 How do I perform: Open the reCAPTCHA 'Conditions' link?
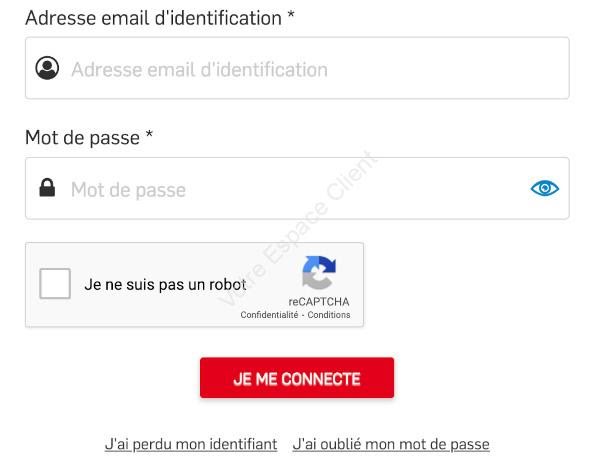(x=329, y=315)
